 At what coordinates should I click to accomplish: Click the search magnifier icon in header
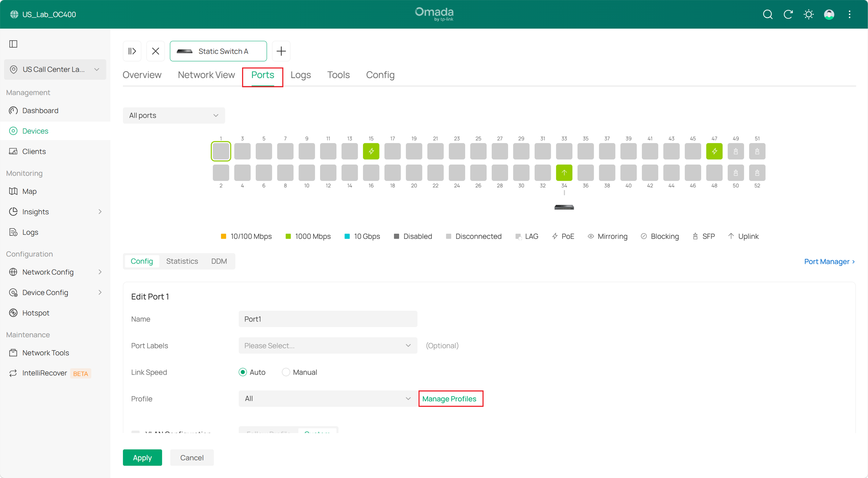(x=768, y=14)
